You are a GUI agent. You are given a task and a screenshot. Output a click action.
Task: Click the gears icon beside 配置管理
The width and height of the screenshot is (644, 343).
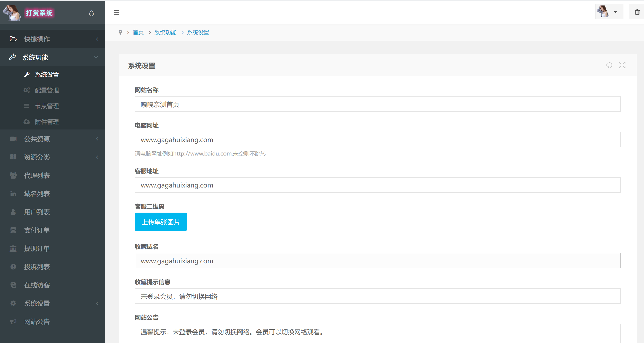tap(27, 90)
